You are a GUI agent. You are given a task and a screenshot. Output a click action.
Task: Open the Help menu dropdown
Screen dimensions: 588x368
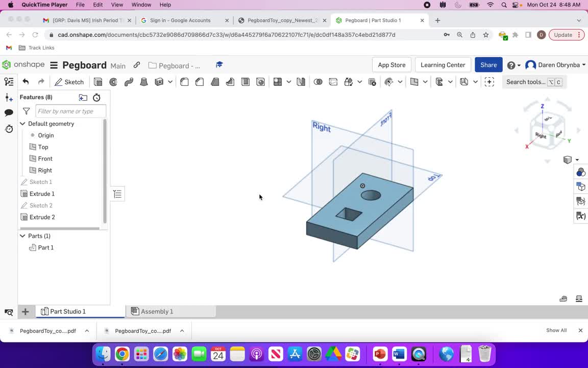pos(514,65)
